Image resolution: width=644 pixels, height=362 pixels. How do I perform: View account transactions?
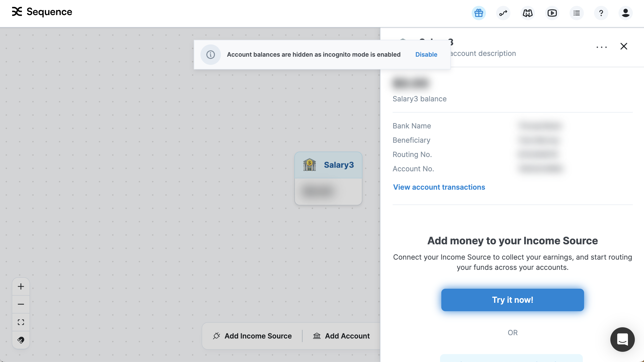pyautogui.click(x=439, y=187)
